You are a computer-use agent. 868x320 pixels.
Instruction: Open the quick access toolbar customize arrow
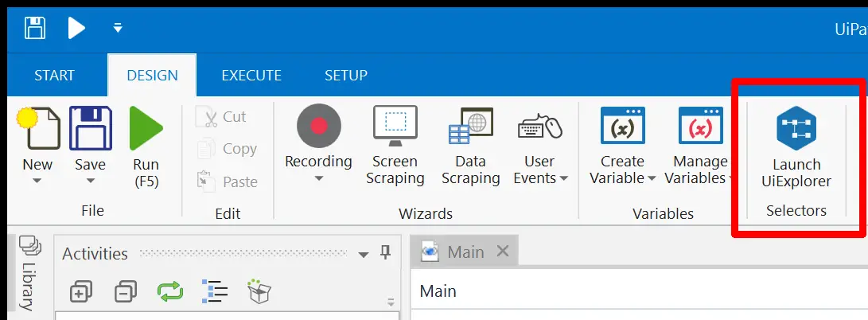pos(118,27)
